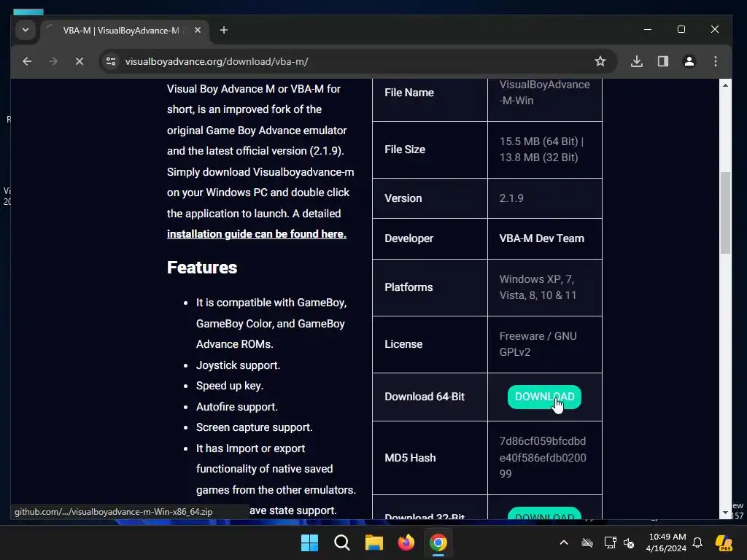Launch Firefox from the taskbar
Screen dimensions: 747x560
point(406,542)
